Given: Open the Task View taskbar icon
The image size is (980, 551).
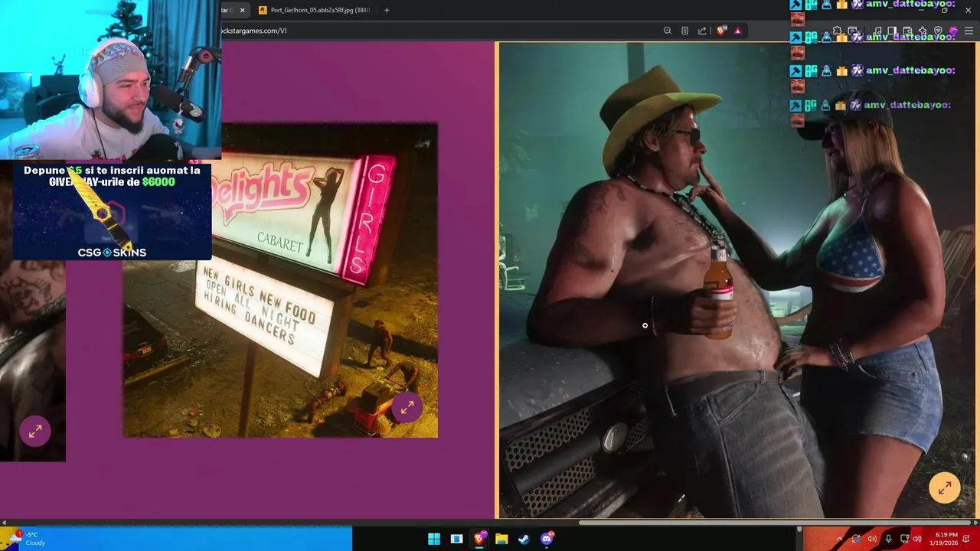Looking at the screenshot, I should click(x=456, y=539).
